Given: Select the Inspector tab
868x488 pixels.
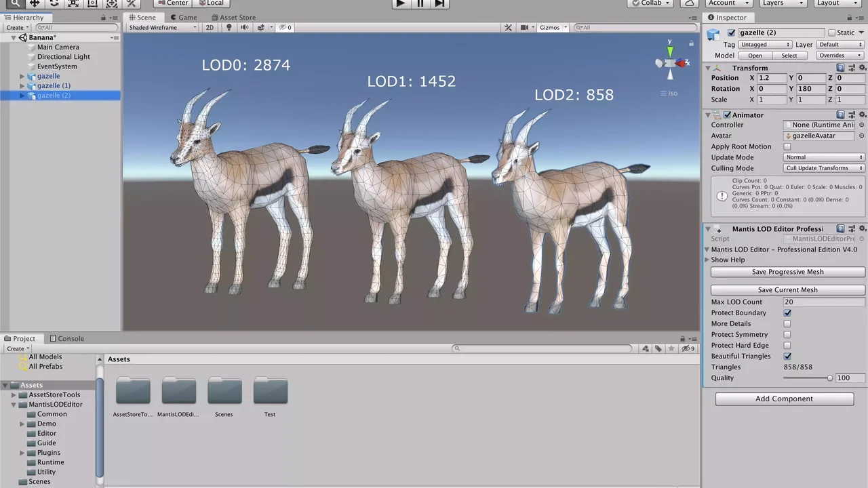Looking at the screenshot, I should pyautogui.click(x=727, y=18).
